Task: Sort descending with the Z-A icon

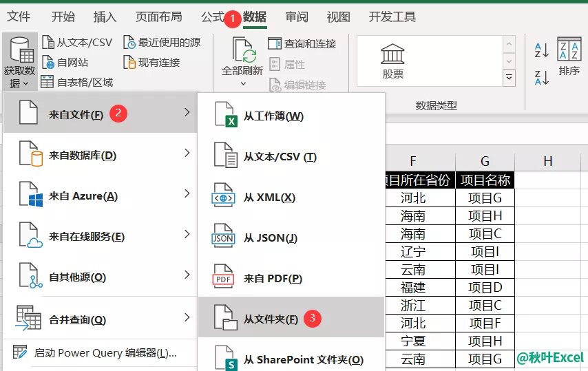Action: click(x=542, y=77)
